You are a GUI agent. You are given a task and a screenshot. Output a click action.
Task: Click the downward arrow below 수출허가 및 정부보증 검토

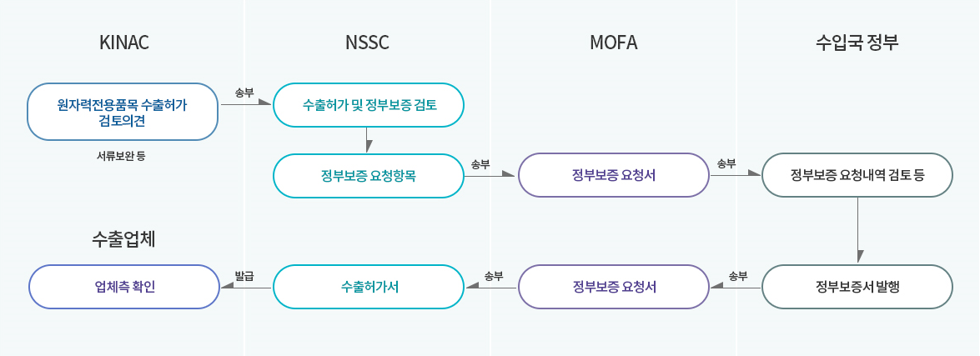coord(369,141)
